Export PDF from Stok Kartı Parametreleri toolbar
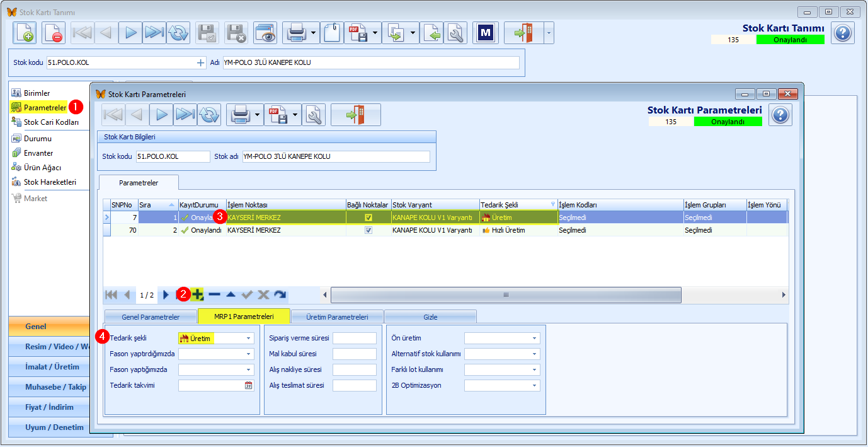Screen dimensions: 868x447 278,115
